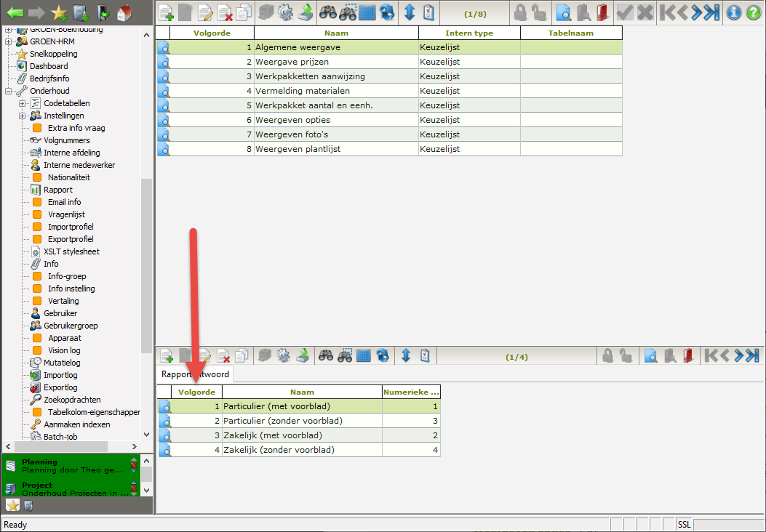Click the green help question mark icon
766x532 pixels.
(x=754, y=12)
